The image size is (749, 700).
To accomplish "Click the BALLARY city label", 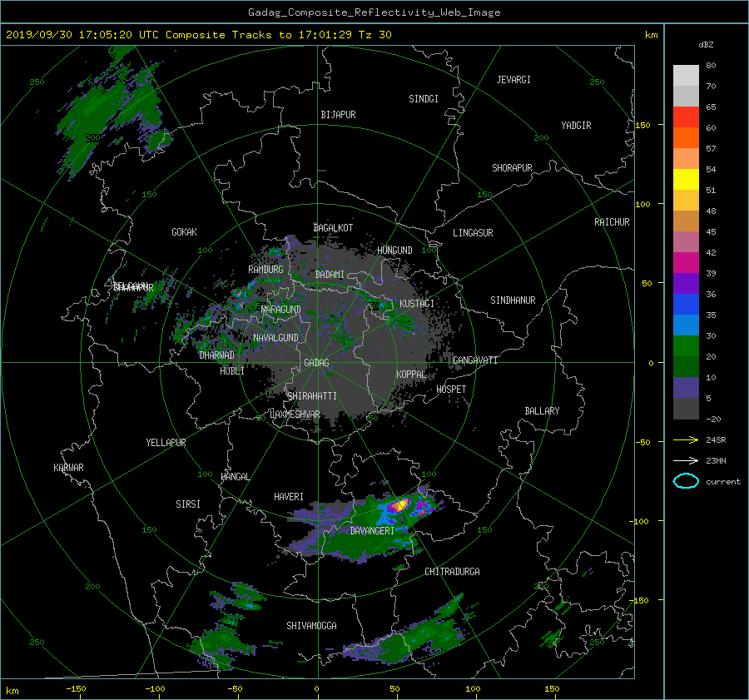I will 542,411.
